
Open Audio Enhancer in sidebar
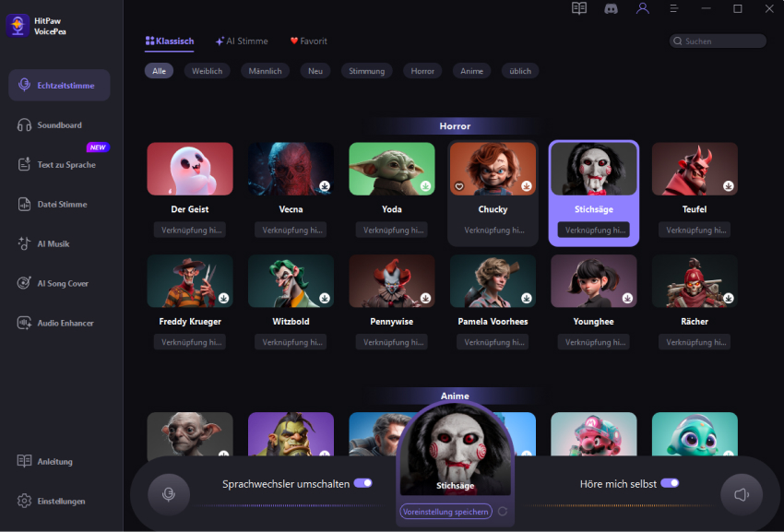(x=59, y=323)
